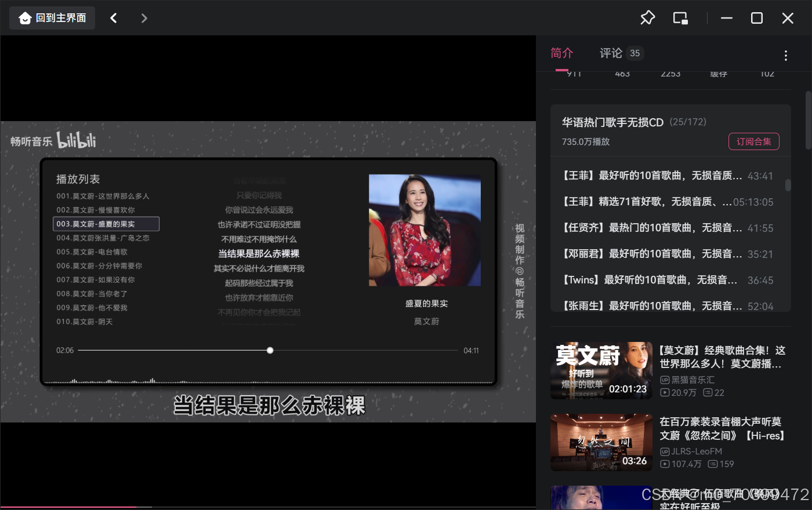
Task: Click the comment count icon beside 159
Action: 713,464
